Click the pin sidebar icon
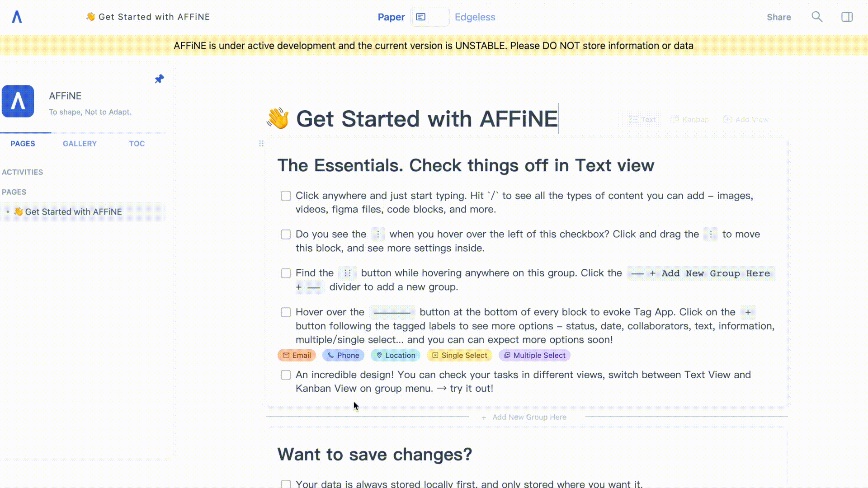 [x=159, y=79]
